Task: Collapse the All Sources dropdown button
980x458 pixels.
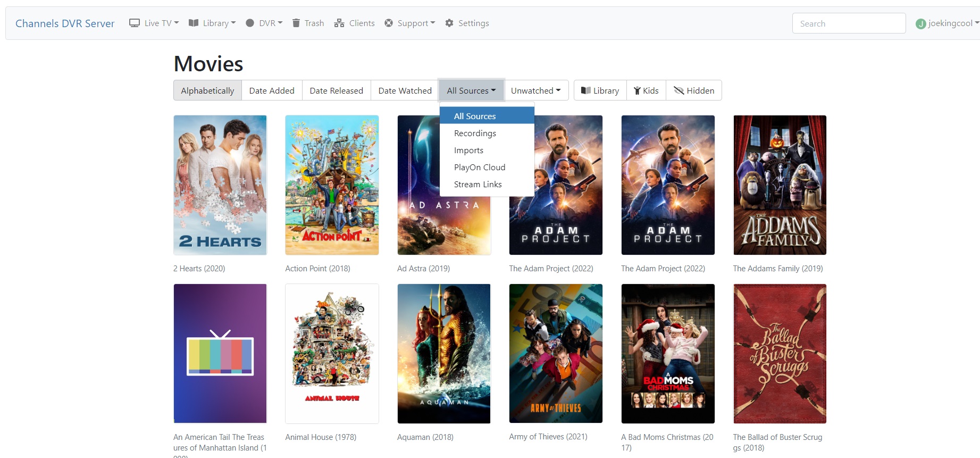Action: point(471,90)
